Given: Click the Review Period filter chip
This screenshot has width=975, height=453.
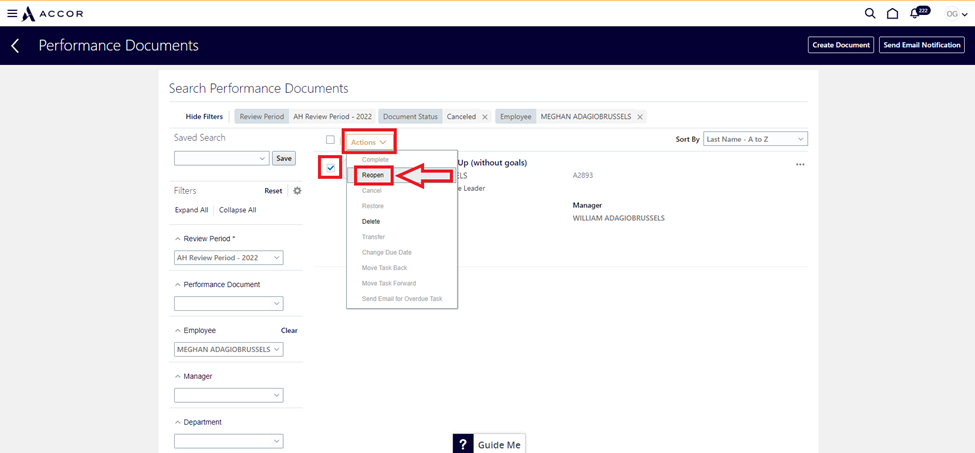Looking at the screenshot, I should point(305,117).
